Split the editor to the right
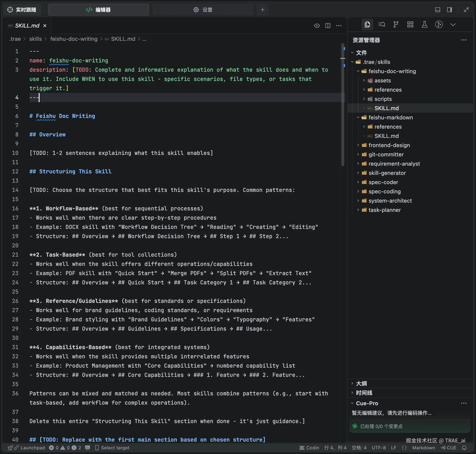The image size is (476, 454). (x=328, y=26)
